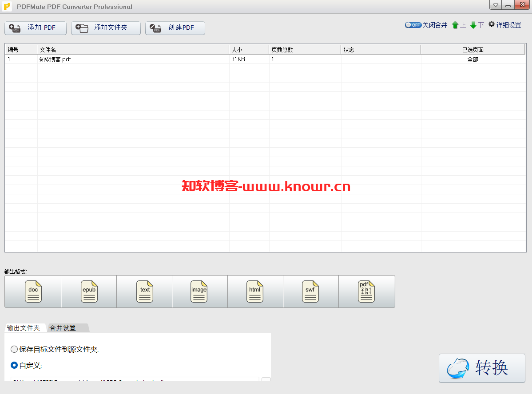The width and height of the screenshot is (532, 394).
Task: Click the 31KB size cell
Action: coord(249,59)
